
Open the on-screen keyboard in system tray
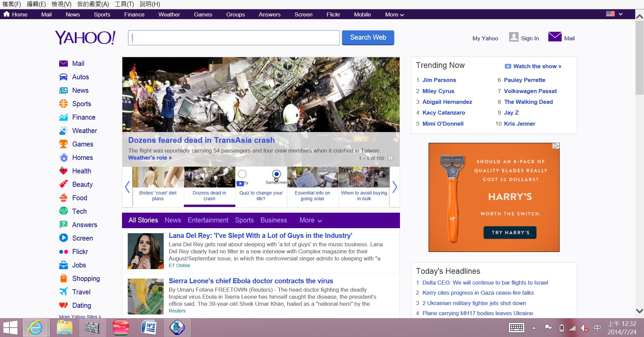[517, 328]
